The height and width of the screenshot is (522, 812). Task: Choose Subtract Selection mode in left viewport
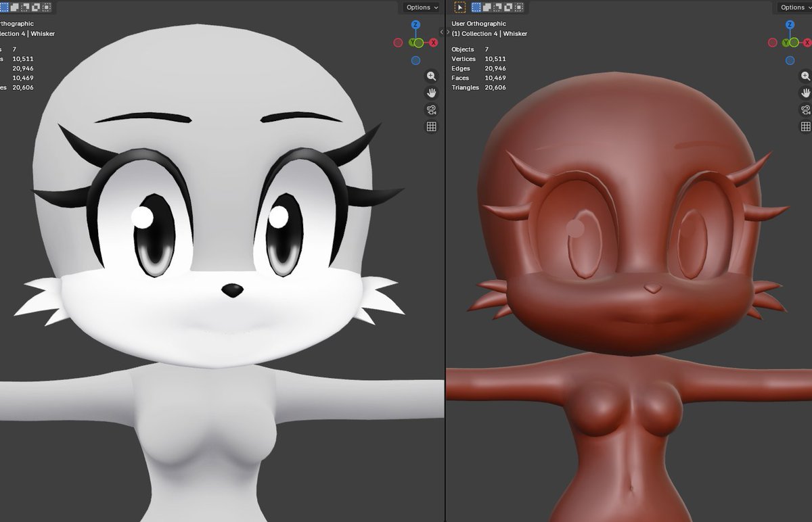pyautogui.click(x=25, y=7)
